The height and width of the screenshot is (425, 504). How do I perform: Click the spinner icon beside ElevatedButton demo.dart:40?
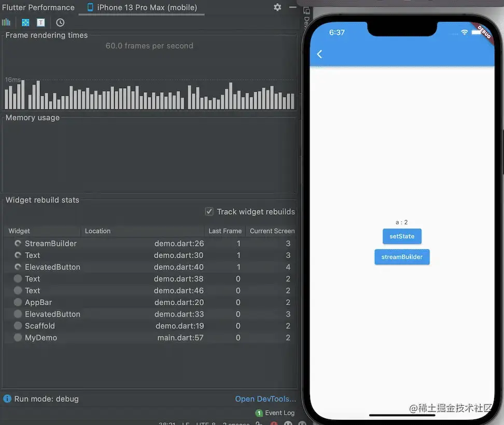18,267
